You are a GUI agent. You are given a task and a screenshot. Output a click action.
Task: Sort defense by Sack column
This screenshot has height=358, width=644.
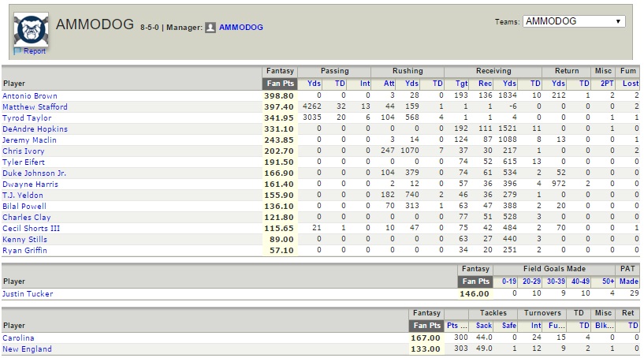coord(484,326)
